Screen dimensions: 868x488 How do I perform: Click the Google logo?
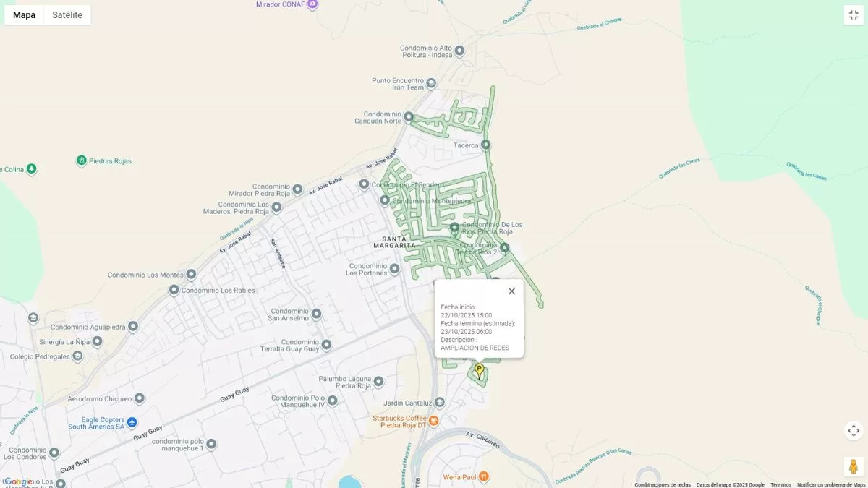click(x=17, y=481)
